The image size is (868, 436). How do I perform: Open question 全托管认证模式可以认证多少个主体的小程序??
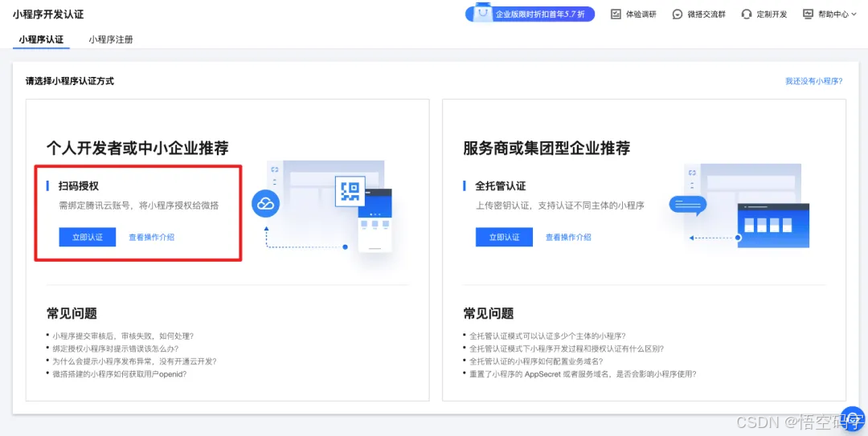547,336
